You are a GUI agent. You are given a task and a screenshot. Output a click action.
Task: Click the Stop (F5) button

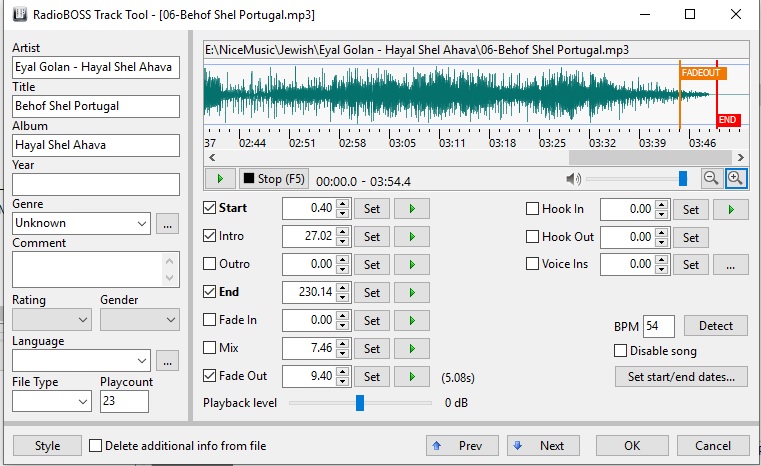click(x=274, y=179)
